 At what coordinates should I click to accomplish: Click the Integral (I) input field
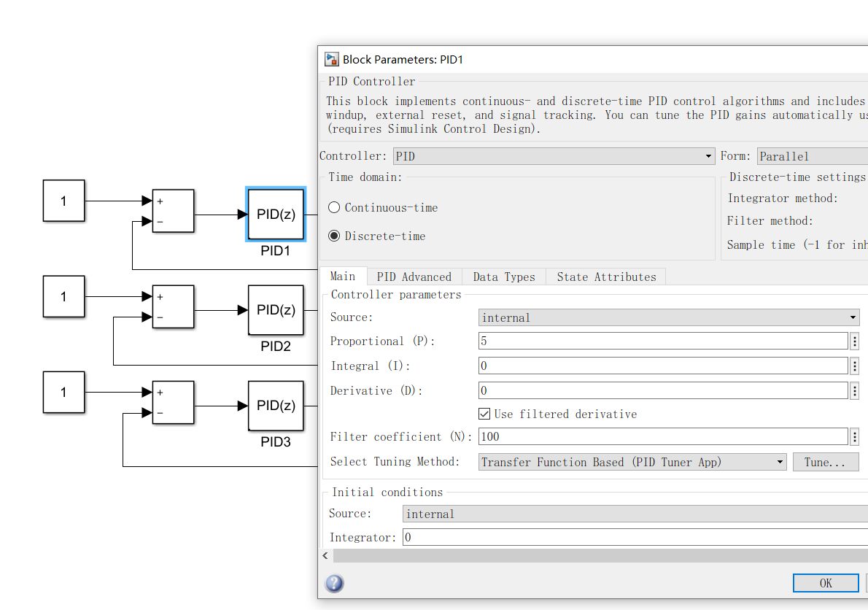click(x=663, y=366)
